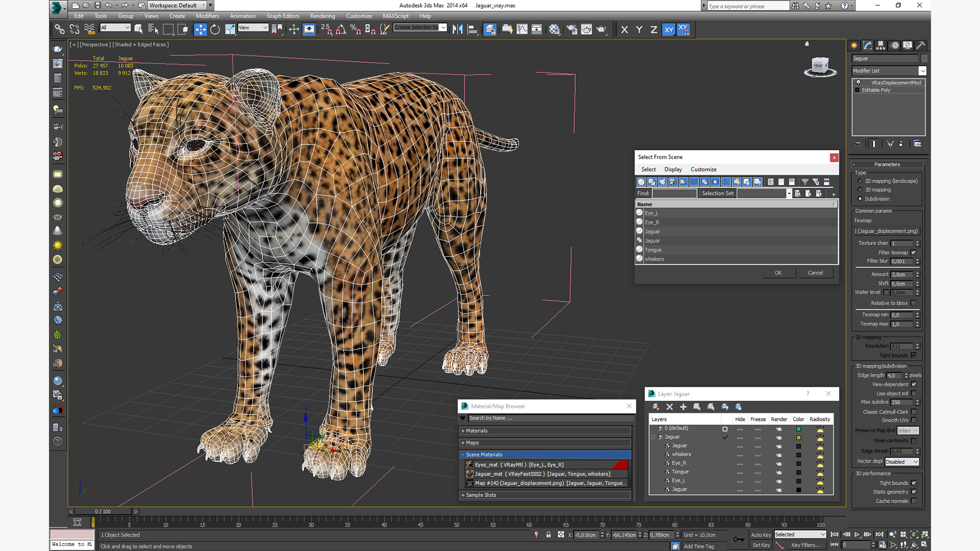
Task: Toggle Filter texmap checkbox
Action: pyautogui.click(x=914, y=253)
